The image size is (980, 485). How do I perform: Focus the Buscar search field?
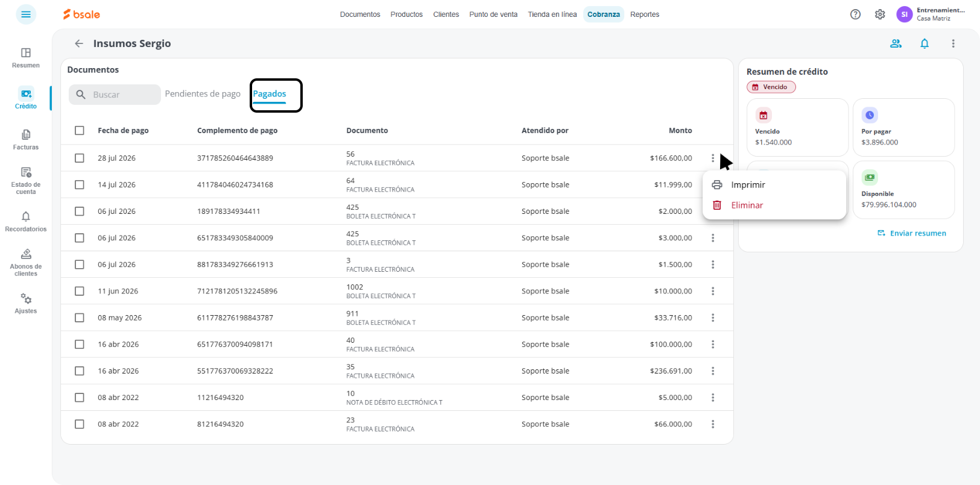pos(115,95)
